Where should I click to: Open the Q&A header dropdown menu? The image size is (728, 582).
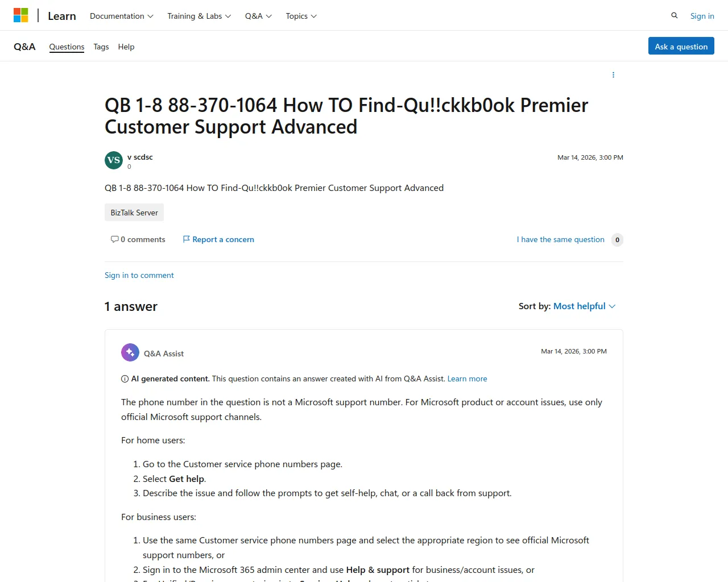click(258, 16)
